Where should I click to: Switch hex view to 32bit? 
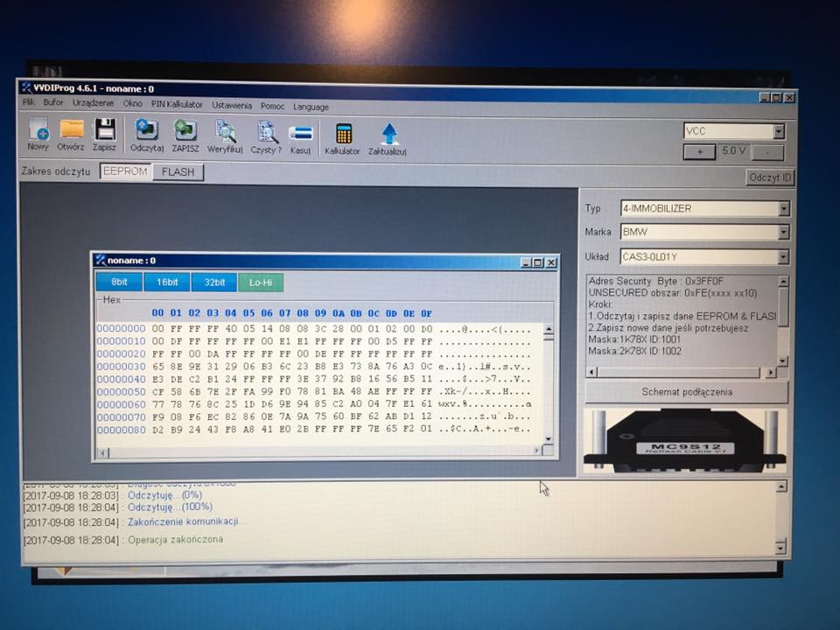pos(213,283)
